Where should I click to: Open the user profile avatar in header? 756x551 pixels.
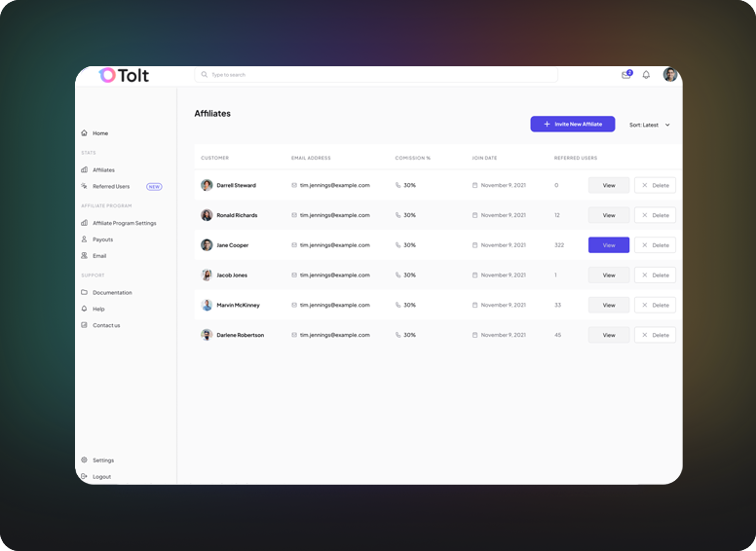pos(670,75)
